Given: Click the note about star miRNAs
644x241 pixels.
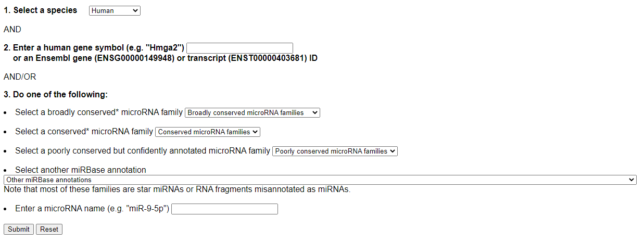Looking at the screenshot, I should [x=177, y=189].
